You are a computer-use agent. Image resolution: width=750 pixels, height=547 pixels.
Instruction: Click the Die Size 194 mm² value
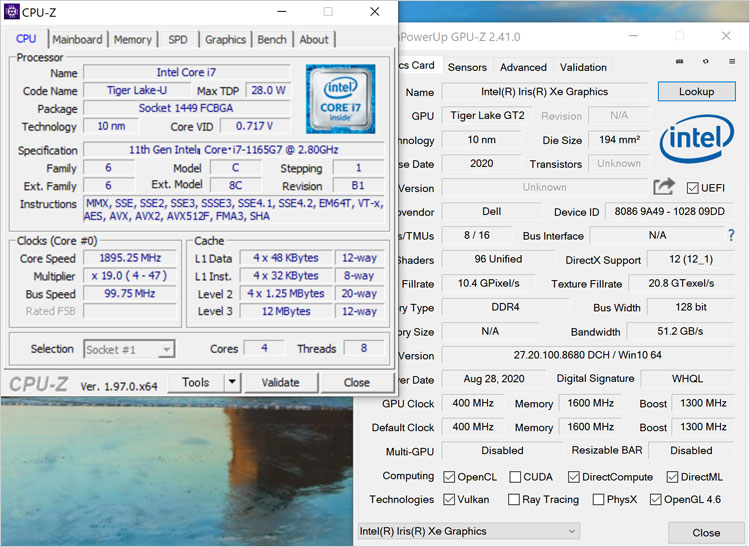[x=619, y=140]
